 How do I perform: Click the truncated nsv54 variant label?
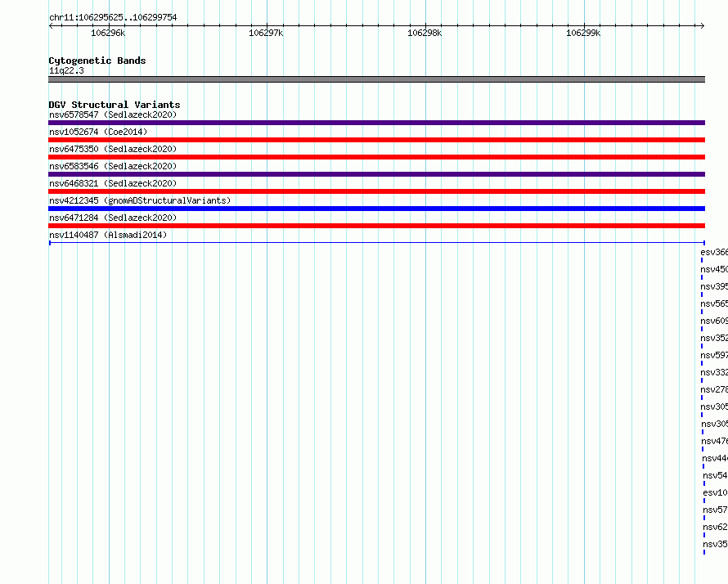[x=716, y=475]
